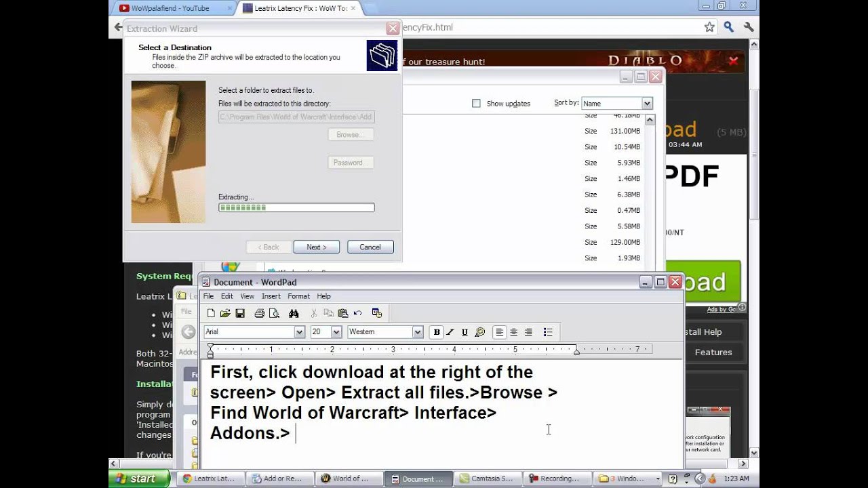
Task: Click the Save disk icon in WordPad
Action: [240, 313]
